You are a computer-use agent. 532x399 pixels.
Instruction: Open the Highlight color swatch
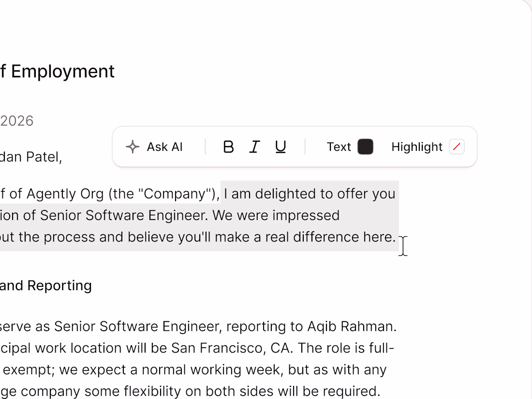tap(457, 147)
